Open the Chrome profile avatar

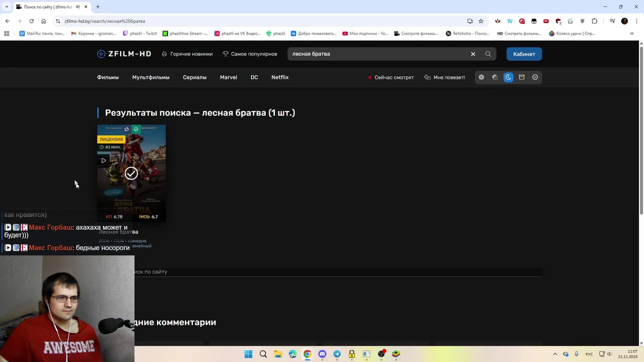pyautogui.click(x=624, y=21)
